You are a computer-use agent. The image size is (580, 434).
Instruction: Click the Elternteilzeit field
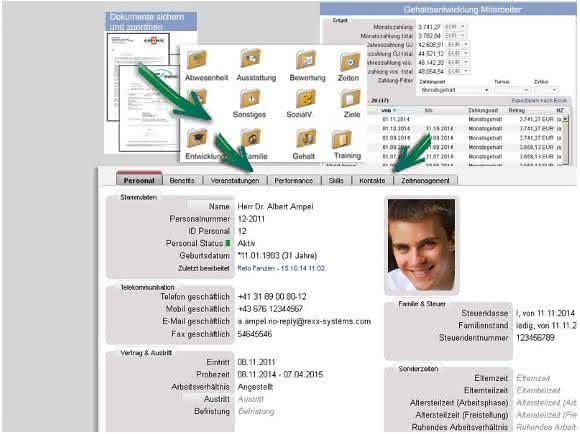[538, 390]
